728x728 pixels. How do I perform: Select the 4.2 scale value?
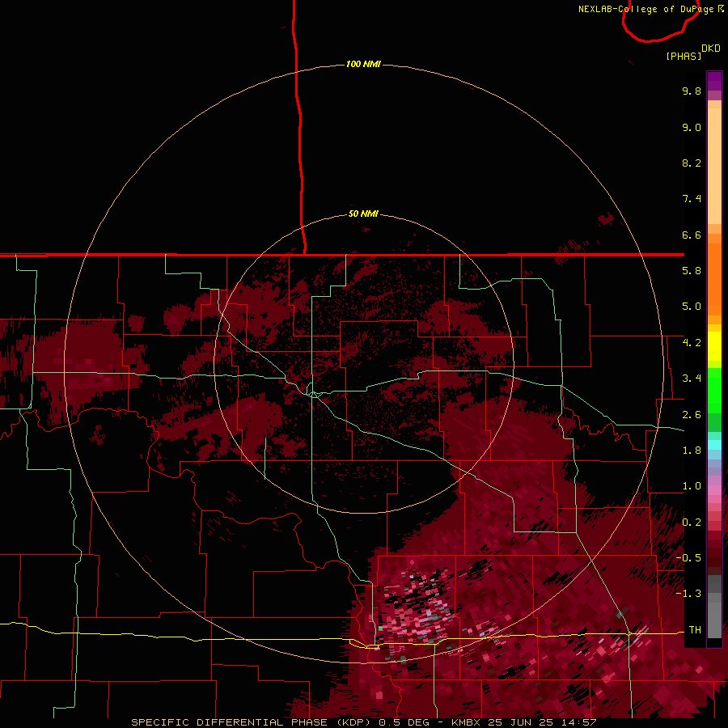coord(692,343)
